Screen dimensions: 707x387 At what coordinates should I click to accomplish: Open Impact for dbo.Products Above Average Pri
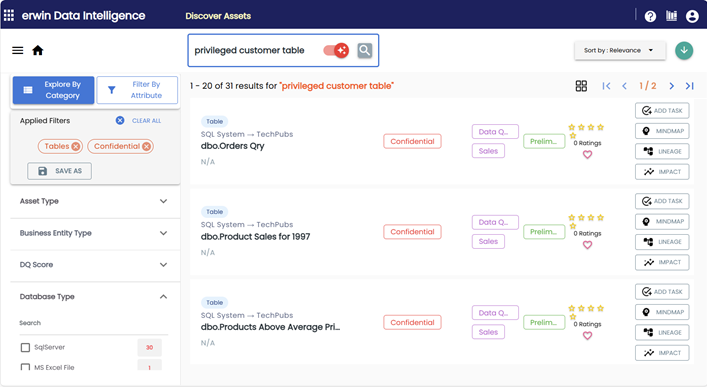(662, 353)
